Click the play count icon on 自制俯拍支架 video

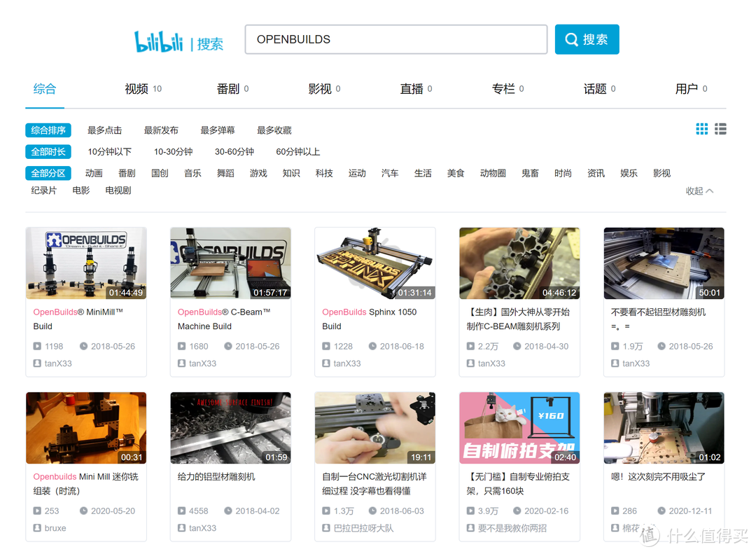point(470,511)
